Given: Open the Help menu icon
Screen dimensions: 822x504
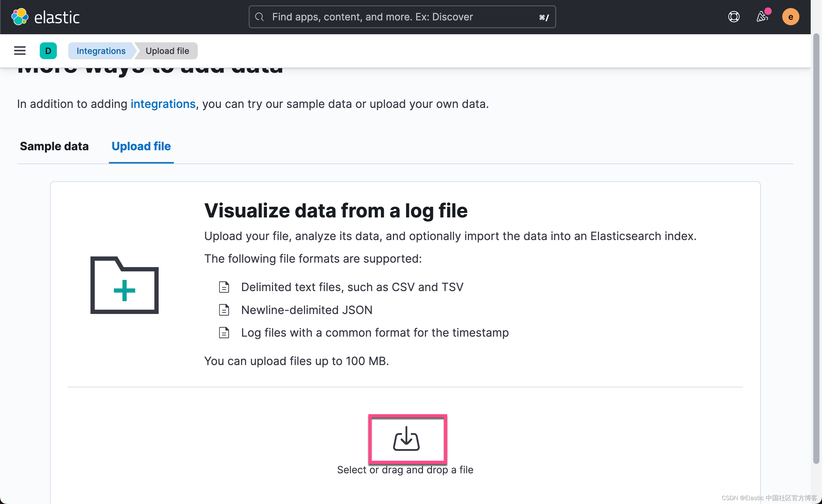Looking at the screenshot, I should pos(733,16).
